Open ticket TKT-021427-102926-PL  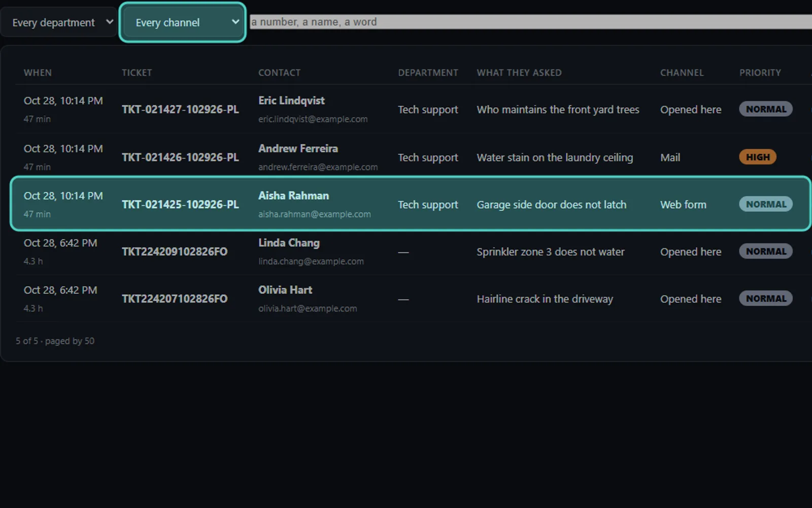coord(180,110)
